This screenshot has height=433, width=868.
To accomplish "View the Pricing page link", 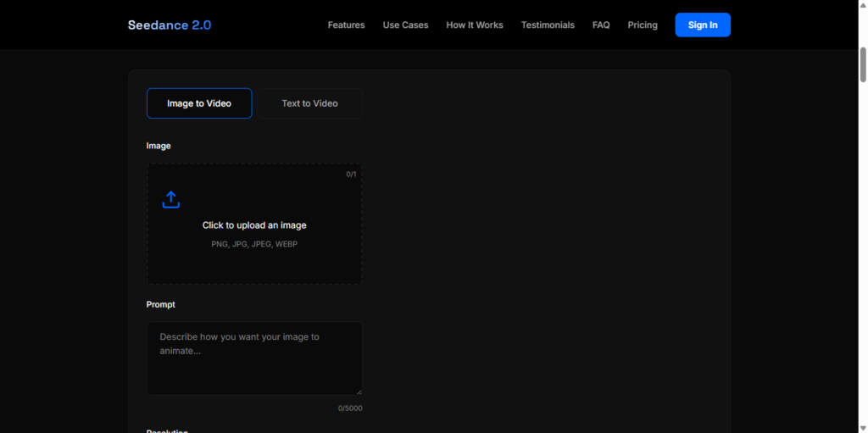I will (643, 25).
